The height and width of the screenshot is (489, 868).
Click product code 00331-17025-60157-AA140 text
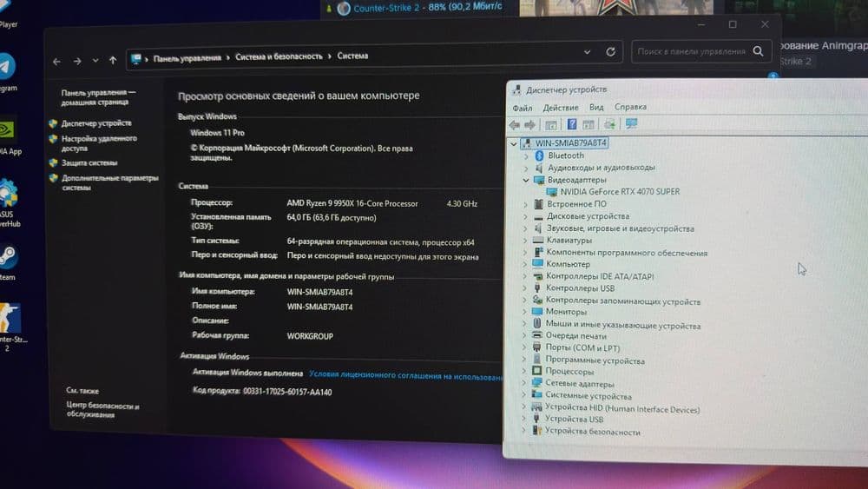(x=287, y=392)
